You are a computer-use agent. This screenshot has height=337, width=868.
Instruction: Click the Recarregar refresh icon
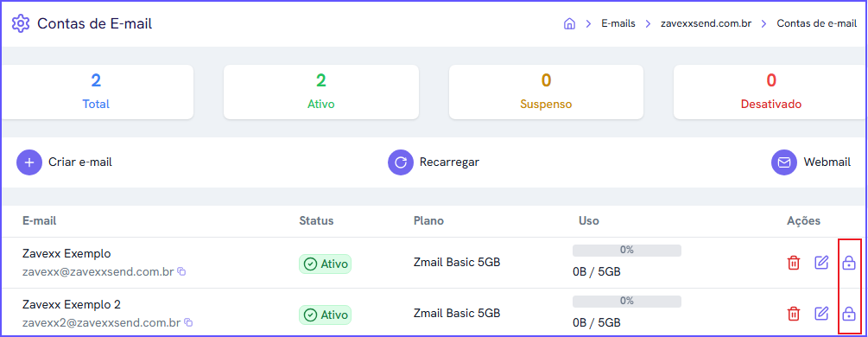tap(401, 162)
